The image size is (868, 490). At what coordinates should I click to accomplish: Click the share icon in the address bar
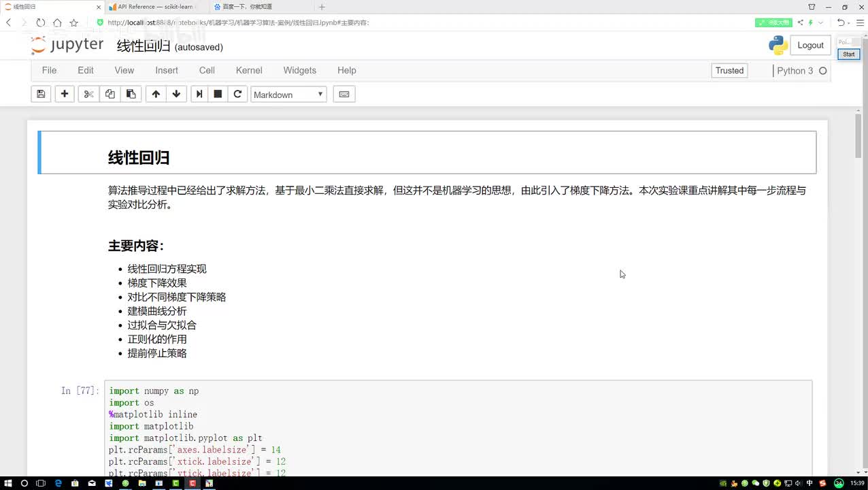click(801, 22)
